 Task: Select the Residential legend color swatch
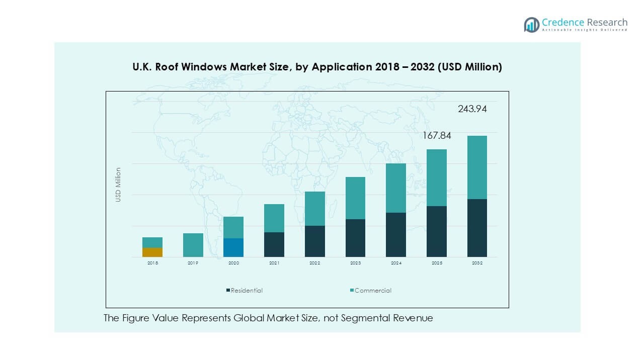pos(228,291)
